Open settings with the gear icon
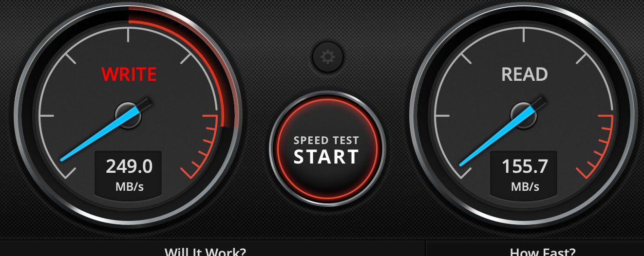Viewport: 644px width, 256px height. coord(327,57)
